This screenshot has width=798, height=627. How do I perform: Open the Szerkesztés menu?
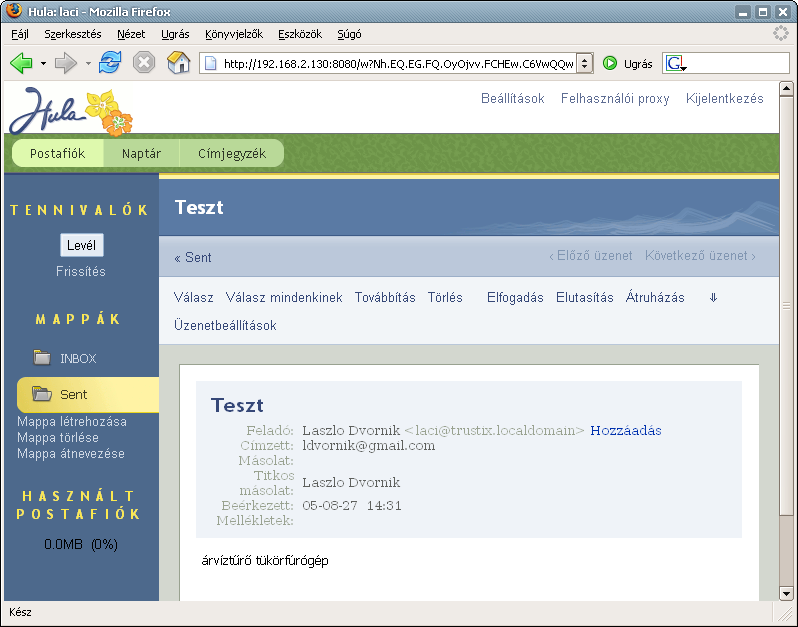[x=73, y=34]
